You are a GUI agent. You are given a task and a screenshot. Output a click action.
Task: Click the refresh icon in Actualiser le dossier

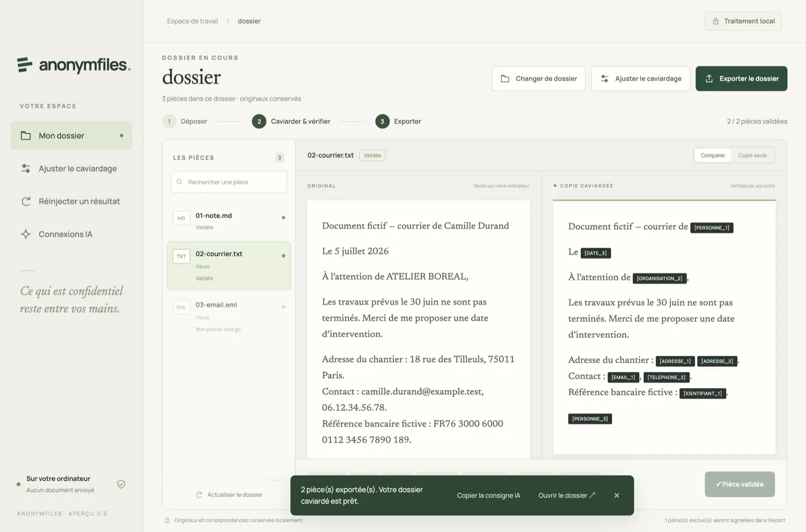(x=199, y=495)
